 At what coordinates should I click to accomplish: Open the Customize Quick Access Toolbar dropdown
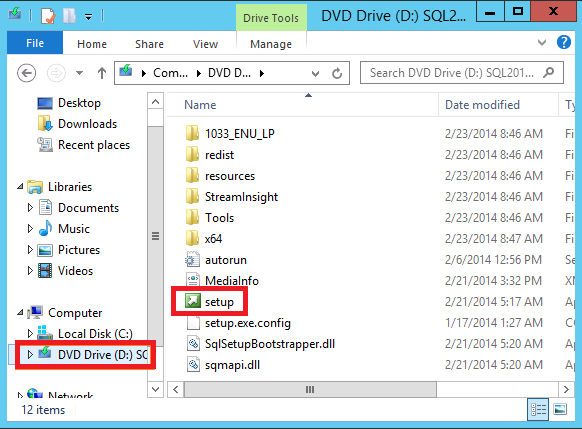(x=88, y=17)
